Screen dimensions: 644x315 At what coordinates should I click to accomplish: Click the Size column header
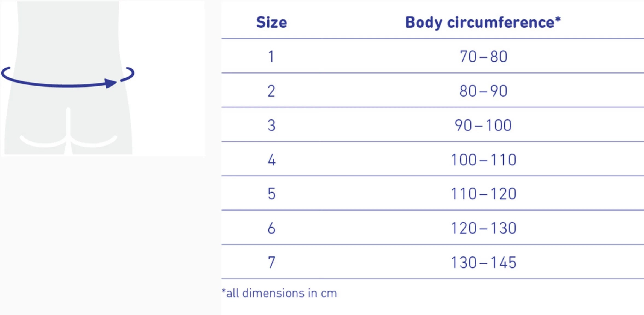click(x=272, y=22)
